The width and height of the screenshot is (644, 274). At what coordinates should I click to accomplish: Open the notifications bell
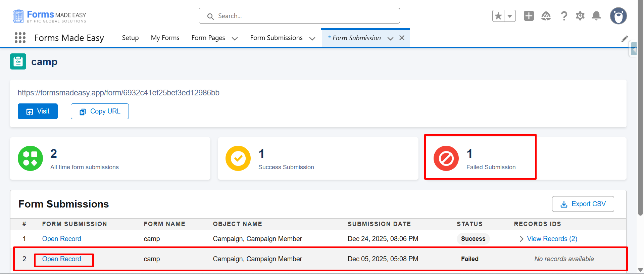point(596,16)
